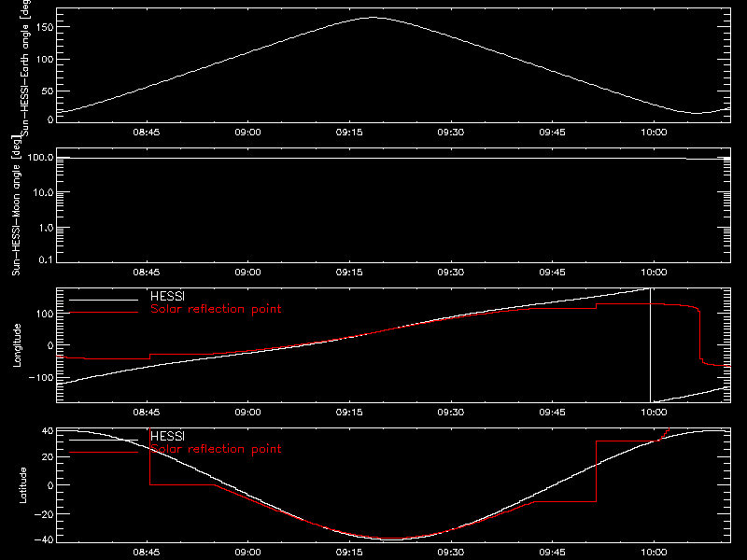Click the 100 tick on Longitude axis
Screen dimensions: 747x560
45,314
